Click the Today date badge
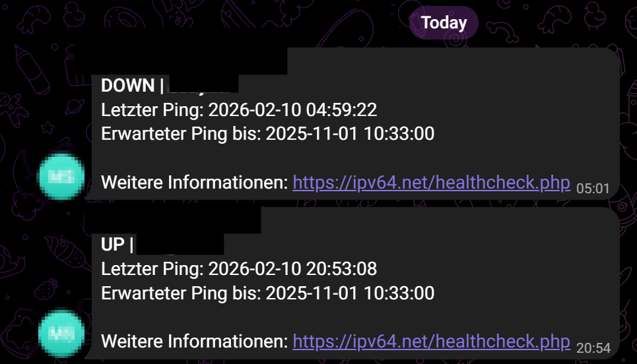 444,23
